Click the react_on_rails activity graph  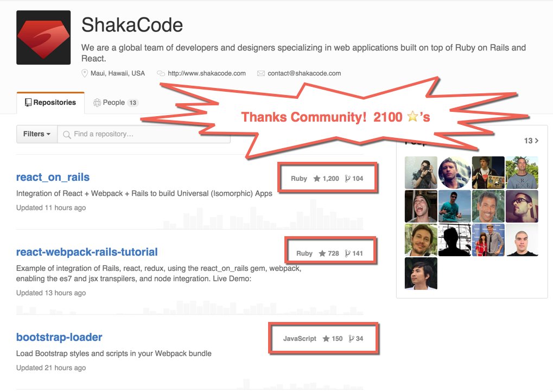263,214
